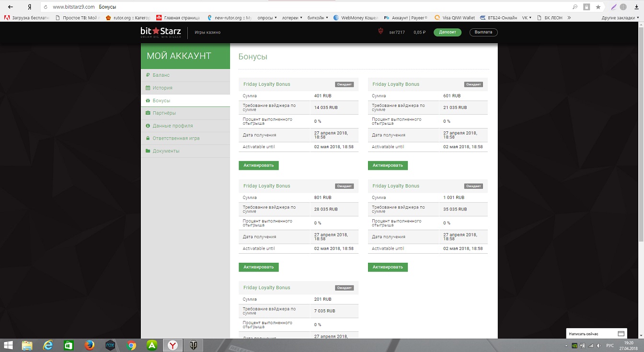Open the Баланс section in the sidebar
644x352 pixels.
click(161, 75)
